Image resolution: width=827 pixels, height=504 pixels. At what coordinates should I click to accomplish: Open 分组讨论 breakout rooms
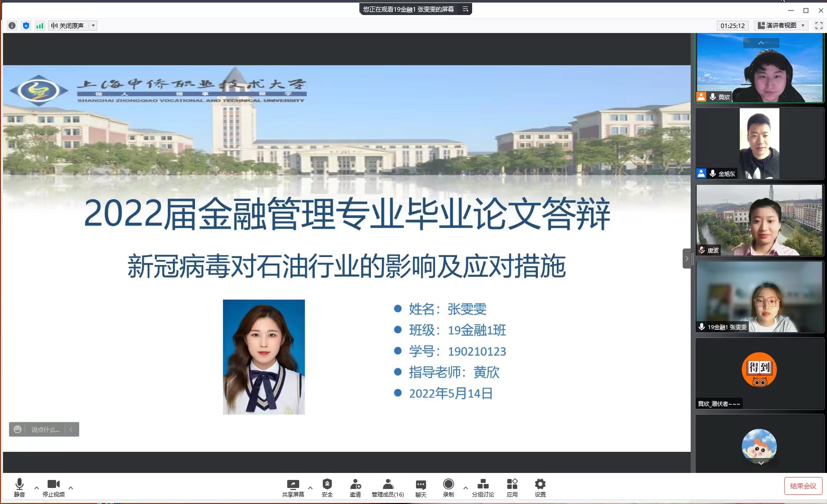click(483, 487)
